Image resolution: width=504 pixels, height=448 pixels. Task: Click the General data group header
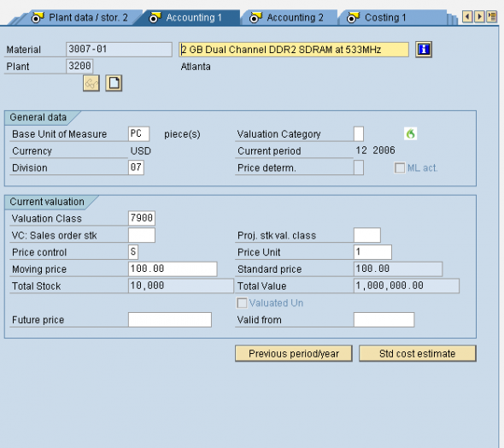tap(38, 117)
